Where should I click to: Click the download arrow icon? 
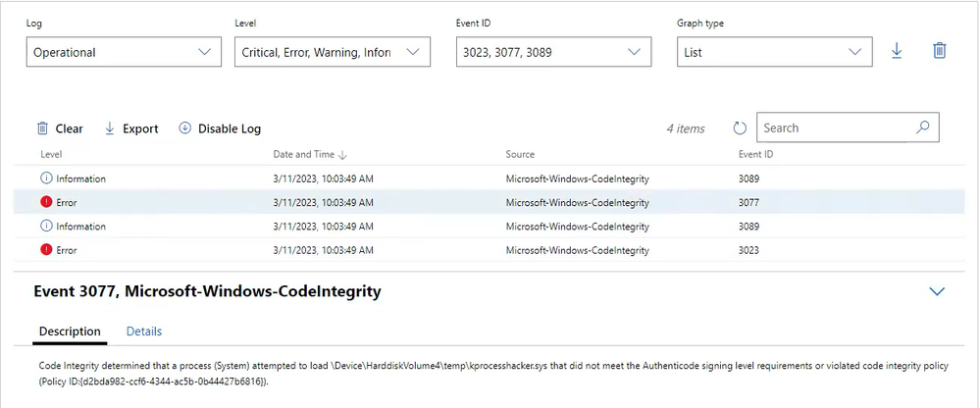tap(897, 51)
